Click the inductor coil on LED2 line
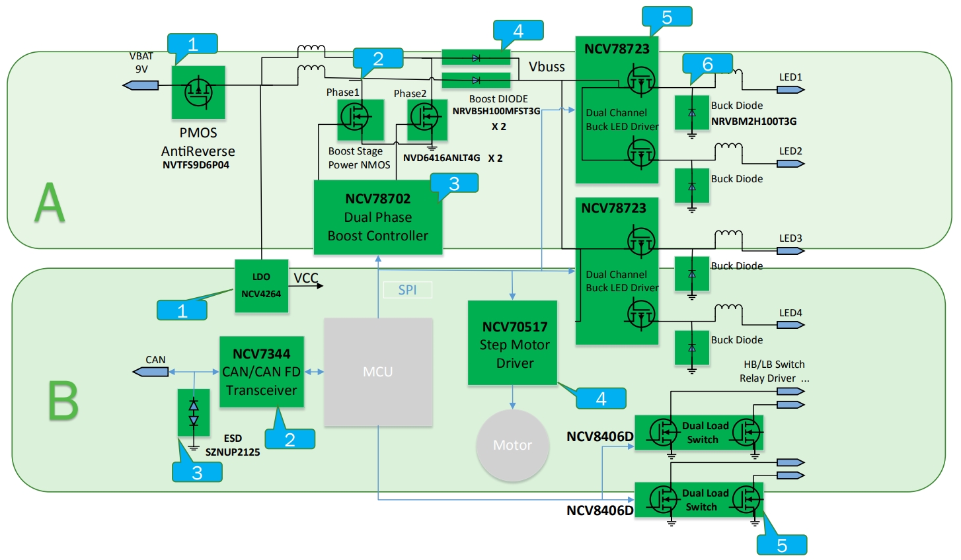The width and height of the screenshot is (961, 560). pos(728,147)
